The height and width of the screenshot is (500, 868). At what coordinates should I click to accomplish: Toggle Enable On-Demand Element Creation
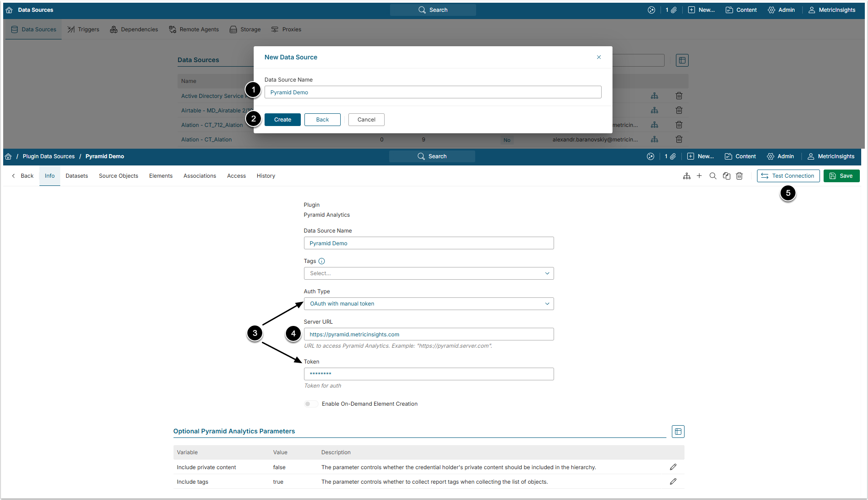311,404
